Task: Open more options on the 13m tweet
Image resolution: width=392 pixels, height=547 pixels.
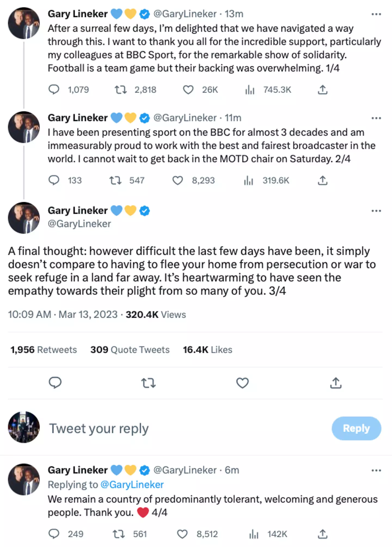Action: pyautogui.click(x=376, y=14)
